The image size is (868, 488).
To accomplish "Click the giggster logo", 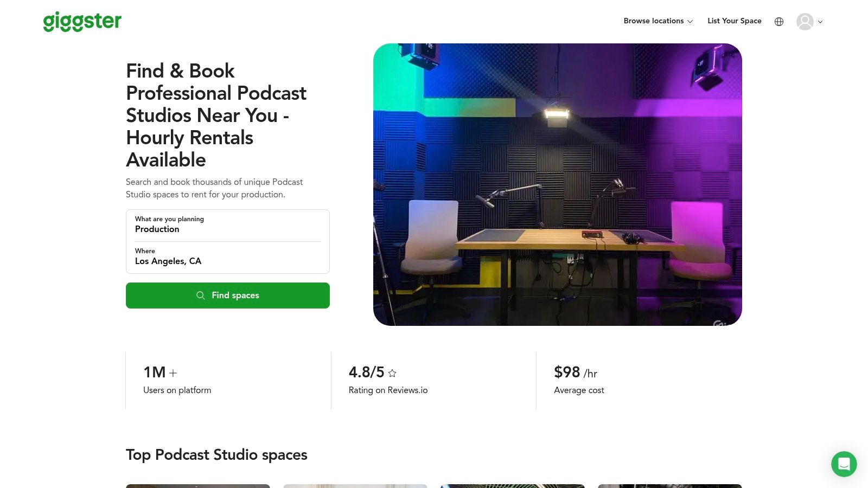I will click(82, 22).
